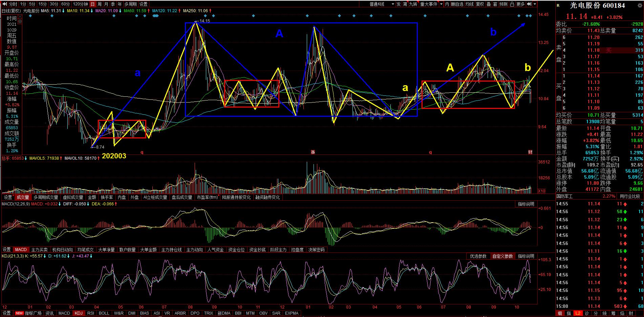Click the 窗 window icon in toolbar

495,4
